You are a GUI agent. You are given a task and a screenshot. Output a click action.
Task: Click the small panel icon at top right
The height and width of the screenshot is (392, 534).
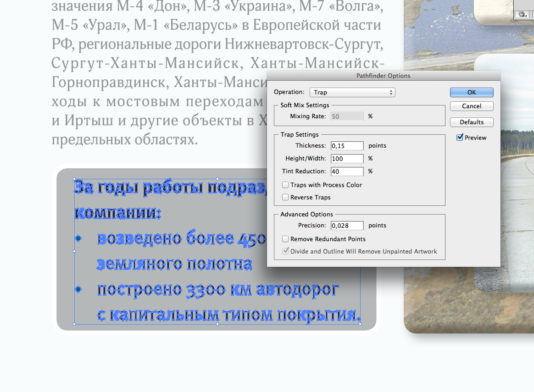(x=523, y=14)
